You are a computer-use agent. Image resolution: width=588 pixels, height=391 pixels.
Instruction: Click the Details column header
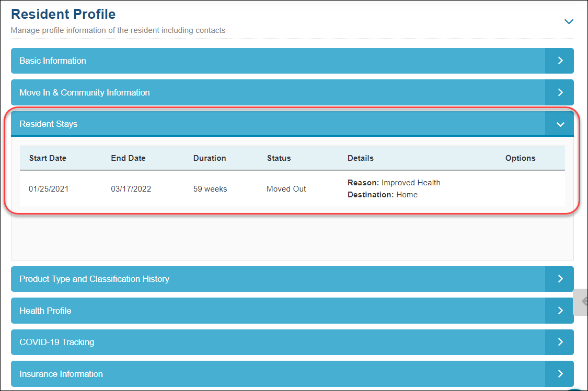point(360,158)
